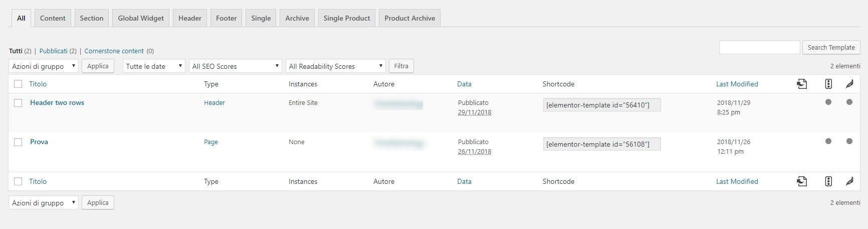Check the Header two rows checkbox
The image size is (868, 229).
[x=18, y=103]
